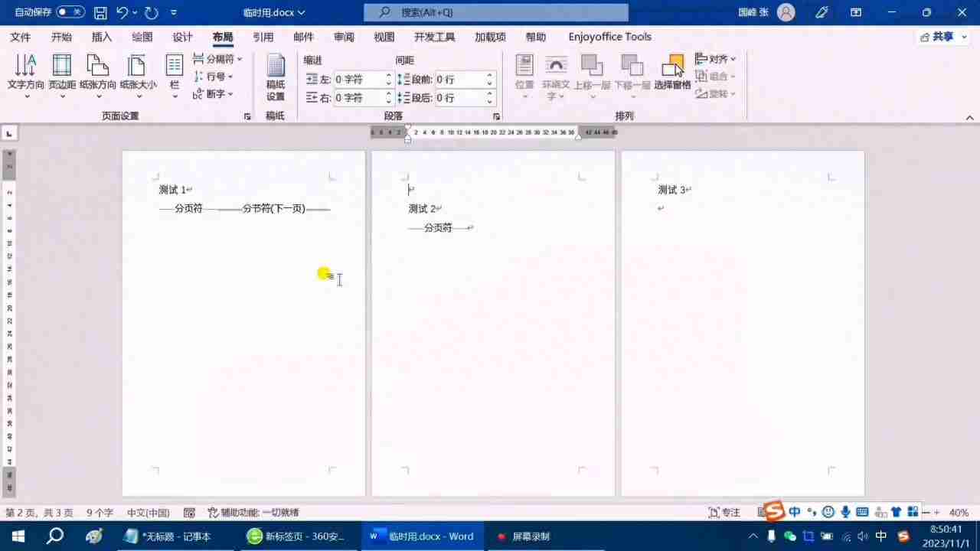
Task: Open ribbon display options icon
Action: tap(856, 12)
